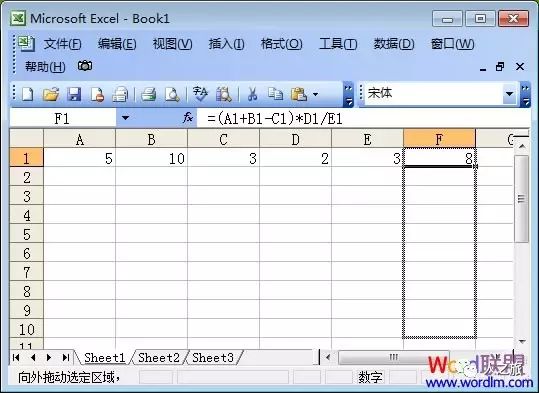Open the 窗口(W) menu
The image size is (539, 393).
pos(452,44)
